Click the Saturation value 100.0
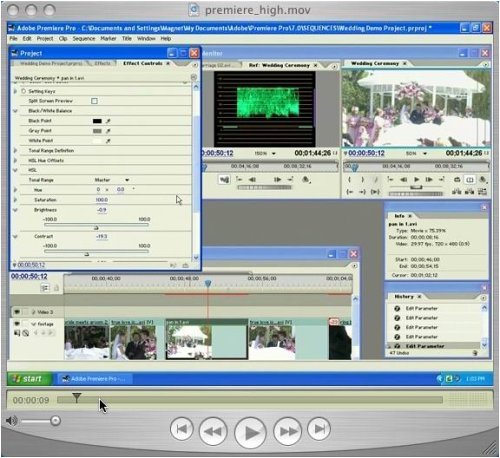 click(x=102, y=200)
